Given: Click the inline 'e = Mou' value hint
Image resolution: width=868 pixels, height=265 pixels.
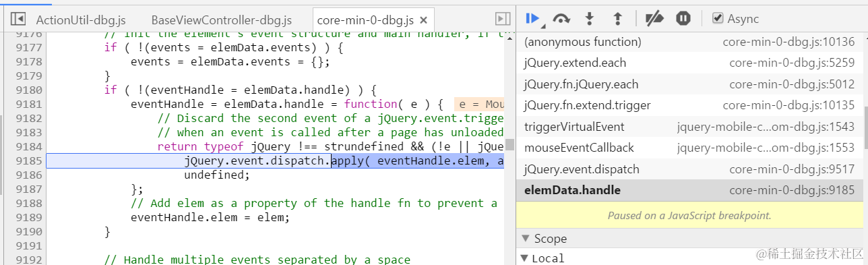Looking at the screenshot, I should (479, 104).
